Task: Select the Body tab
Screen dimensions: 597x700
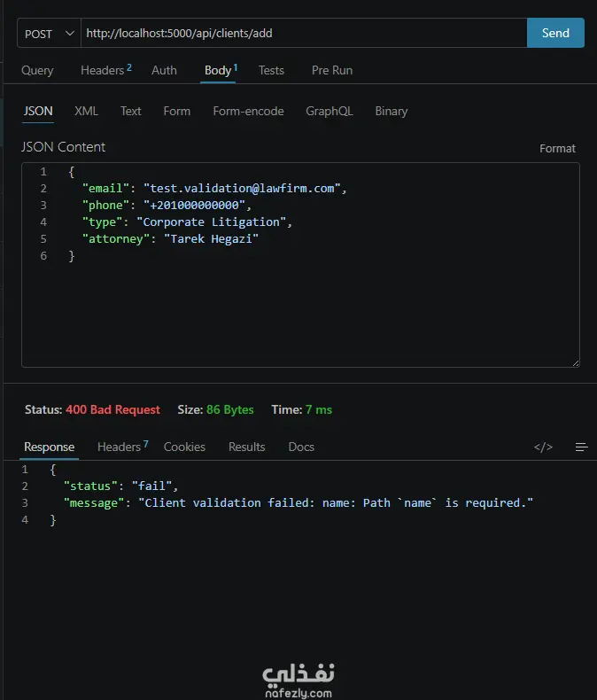Action: (x=221, y=71)
